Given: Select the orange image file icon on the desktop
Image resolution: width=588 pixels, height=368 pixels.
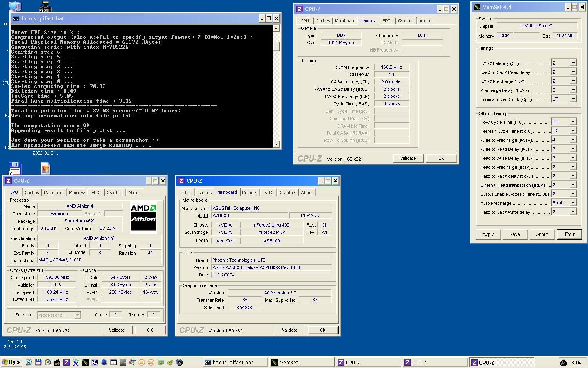Looking at the screenshot, I should coord(45,168).
